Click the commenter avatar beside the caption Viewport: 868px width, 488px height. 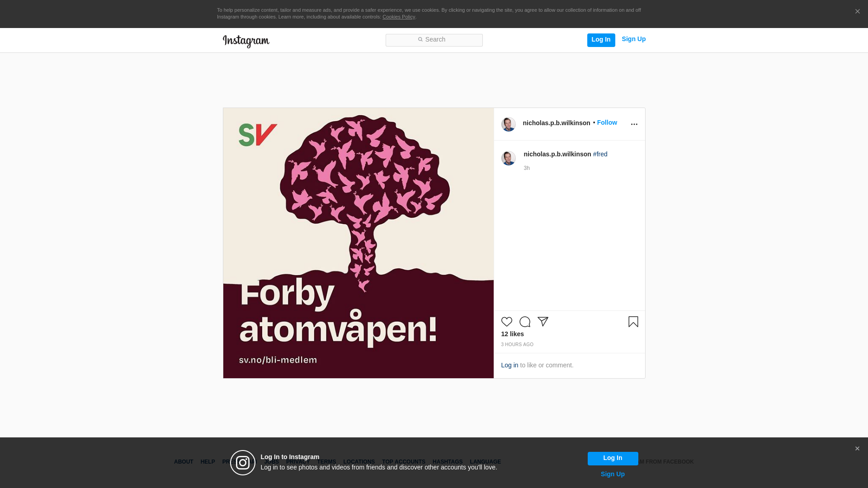click(x=508, y=158)
